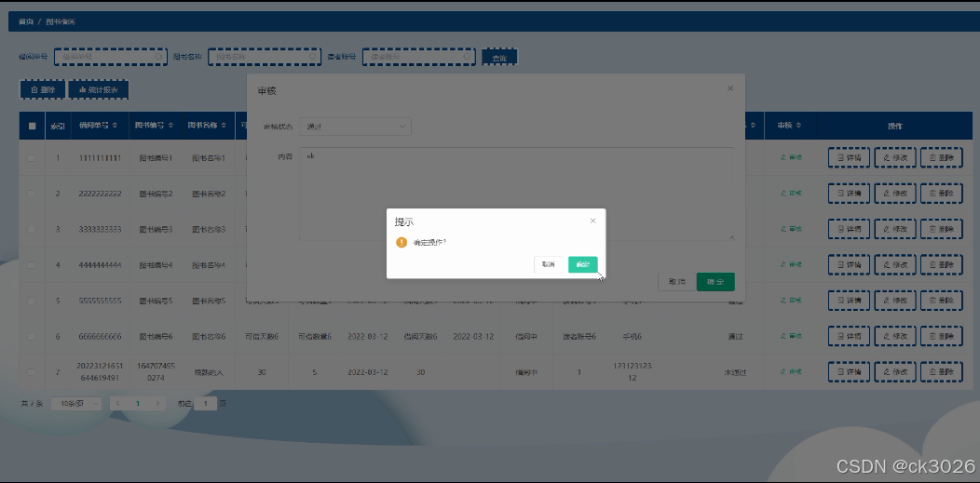
Task: Sort by the 图书名称 column arrows
Action: 224,126
